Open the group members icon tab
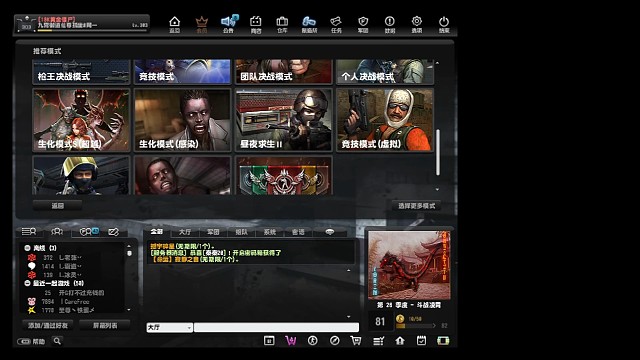The height and width of the screenshot is (360, 640). pyautogui.click(x=57, y=231)
